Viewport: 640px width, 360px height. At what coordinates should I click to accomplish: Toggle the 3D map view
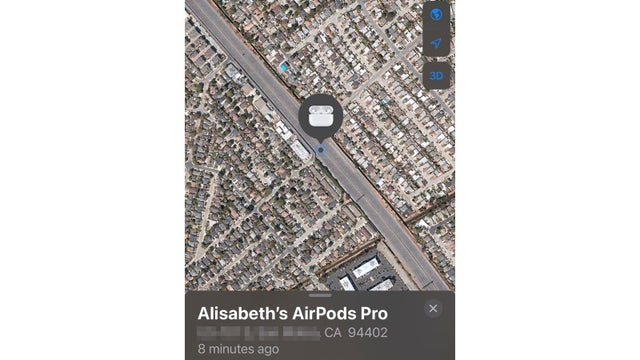[436, 76]
